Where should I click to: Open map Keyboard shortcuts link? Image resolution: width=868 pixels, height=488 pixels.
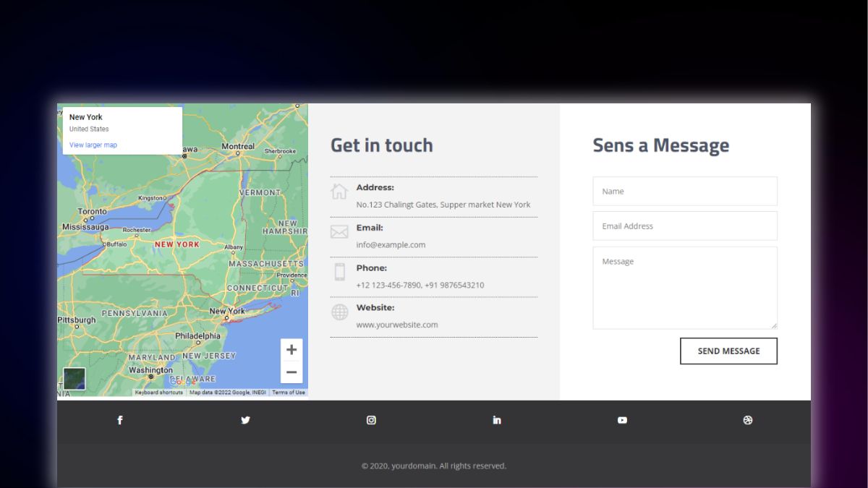(159, 393)
